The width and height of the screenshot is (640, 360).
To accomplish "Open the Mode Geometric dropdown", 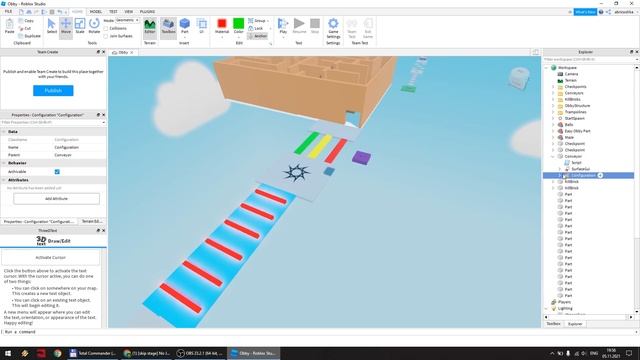I will tap(127, 20).
